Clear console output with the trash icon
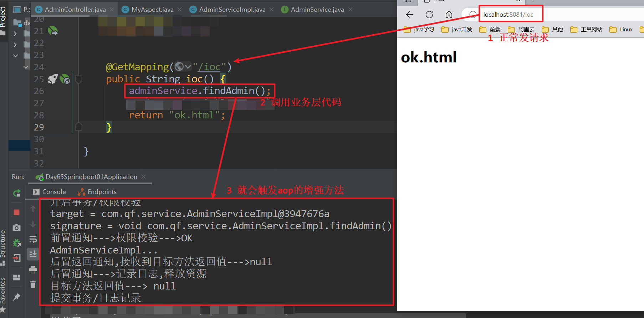Screen dimensions: 644x318 33,284
